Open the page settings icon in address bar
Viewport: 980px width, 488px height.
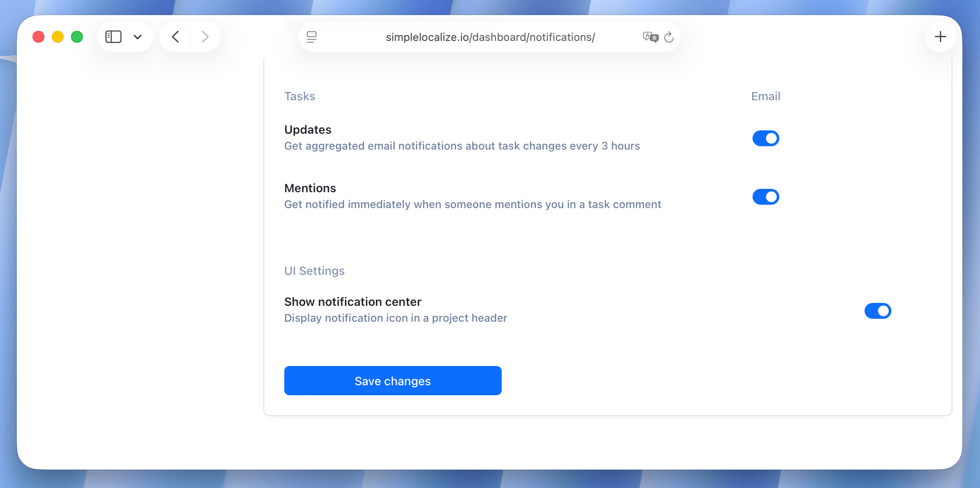[x=311, y=37]
